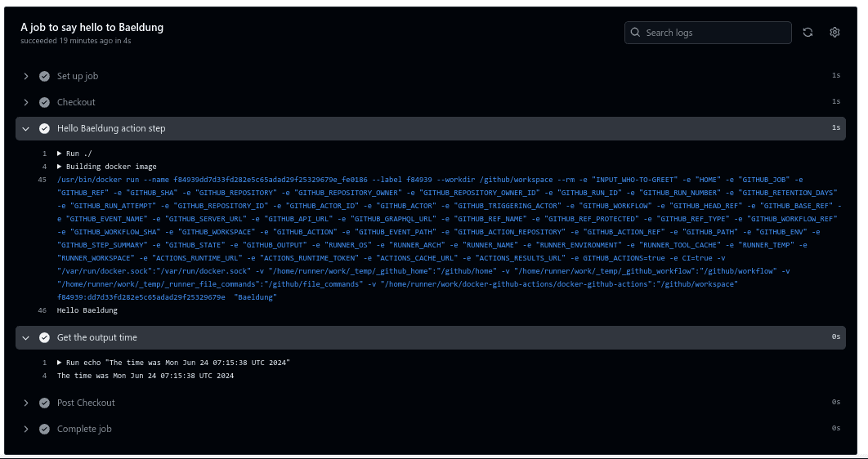Screen dimensions: 868x459
Task: Expand the Checkout step chevron
Action: (25, 102)
